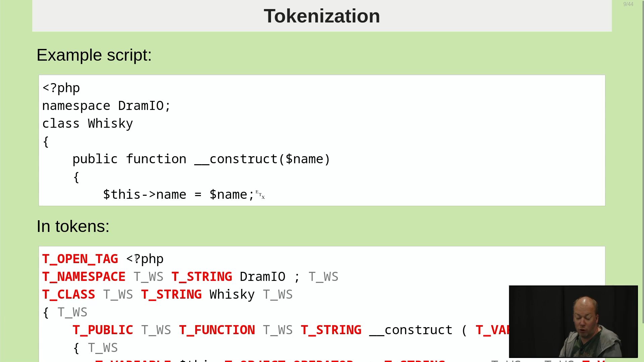644x362 pixels.
Task: Click the T_STRING token before DramIO
Action: 202,277
